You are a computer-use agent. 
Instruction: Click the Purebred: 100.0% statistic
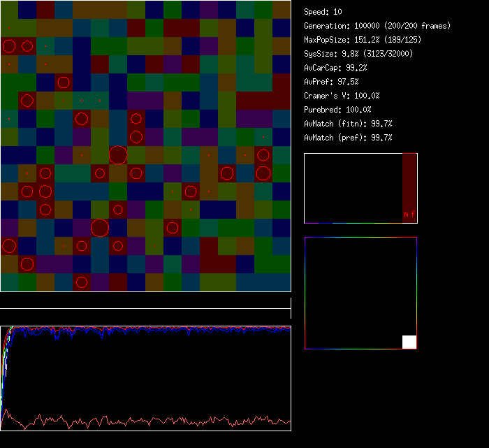[337, 110]
